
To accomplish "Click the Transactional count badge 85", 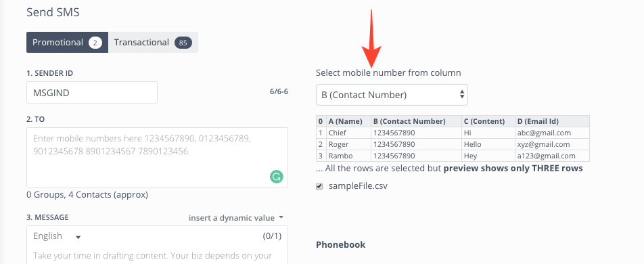I will (183, 43).
